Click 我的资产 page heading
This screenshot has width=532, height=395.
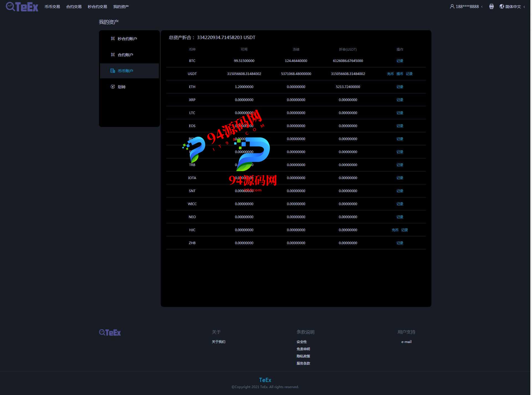[x=109, y=22]
